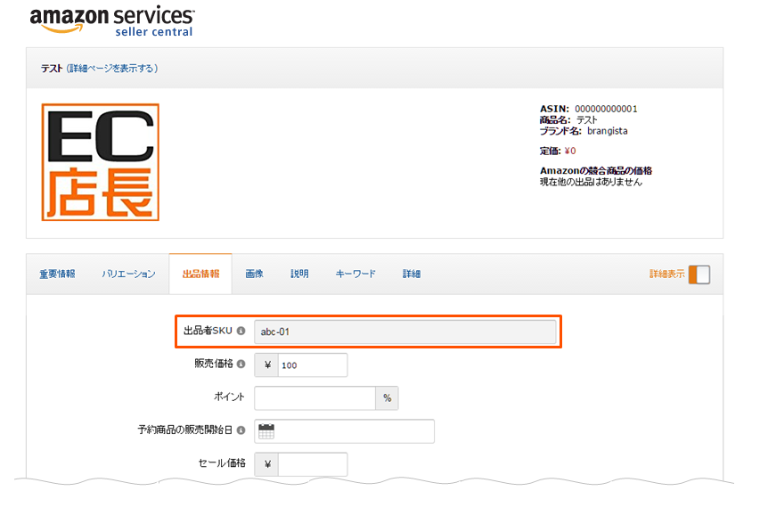
Task: Click the 出品者SKU field containing abc-01
Action: click(x=405, y=331)
